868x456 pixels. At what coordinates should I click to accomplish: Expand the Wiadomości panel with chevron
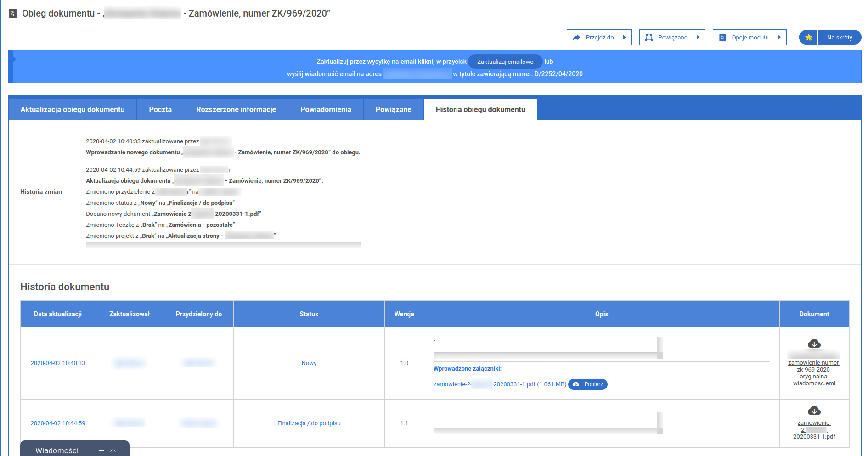click(x=113, y=450)
